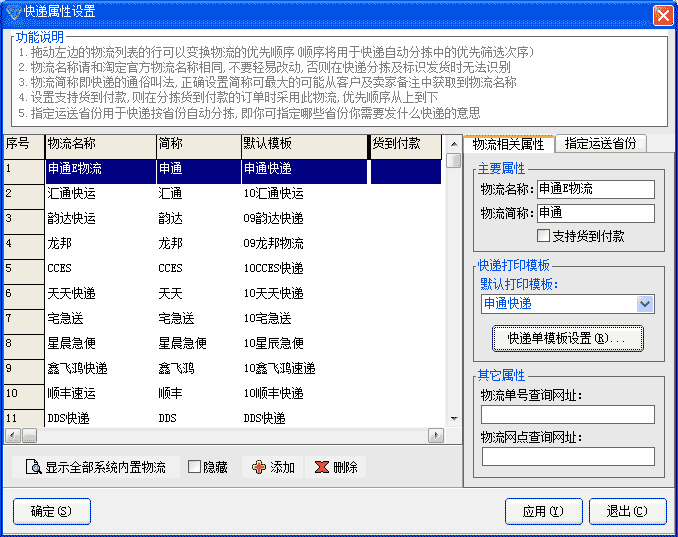
Task: Select the 物流相关属性 tab
Action: tap(509, 144)
